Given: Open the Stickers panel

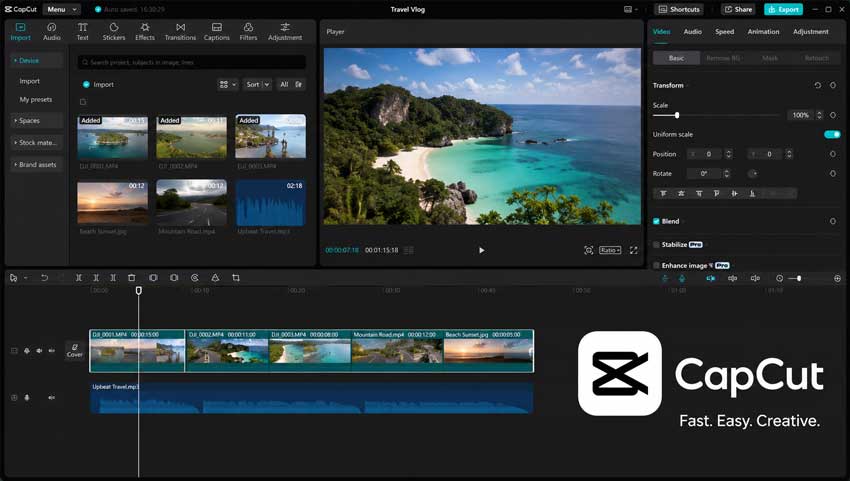Looking at the screenshot, I should pyautogui.click(x=114, y=31).
